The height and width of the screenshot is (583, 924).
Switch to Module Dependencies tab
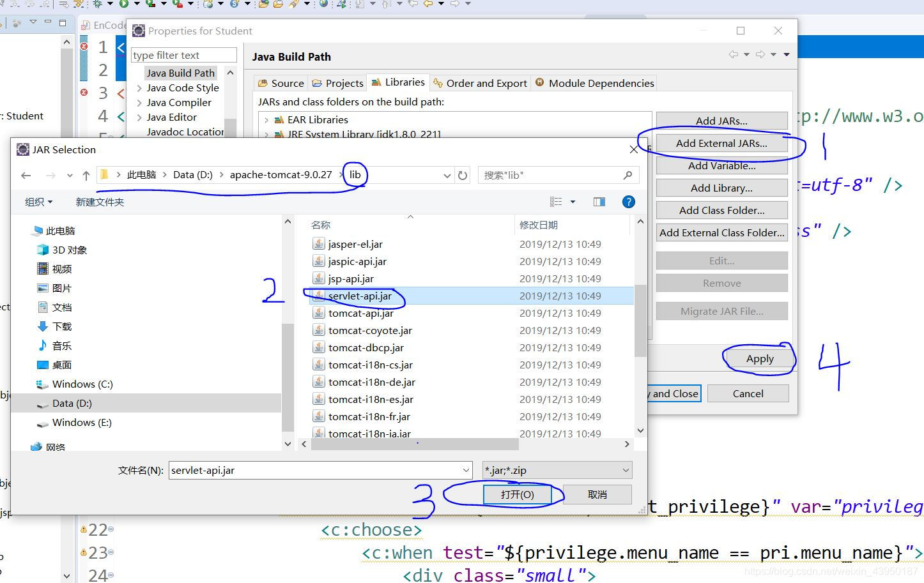pyautogui.click(x=595, y=83)
